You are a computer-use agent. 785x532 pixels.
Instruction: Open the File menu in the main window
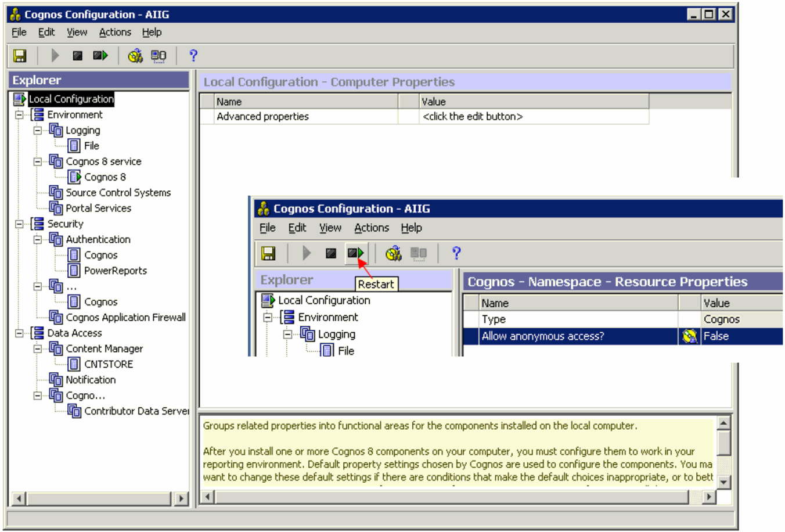pos(19,33)
